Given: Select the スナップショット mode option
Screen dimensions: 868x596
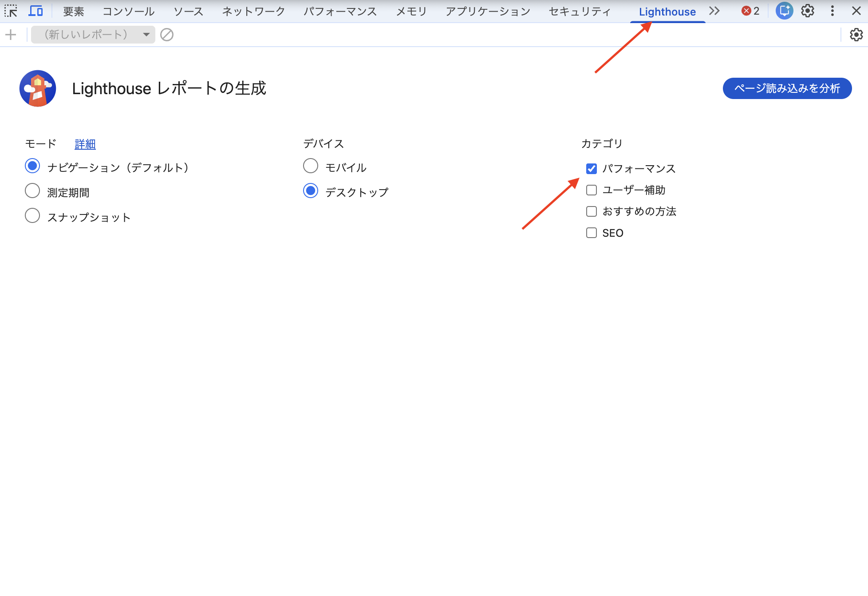Looking at the screenshot, I should coord(32,216).
